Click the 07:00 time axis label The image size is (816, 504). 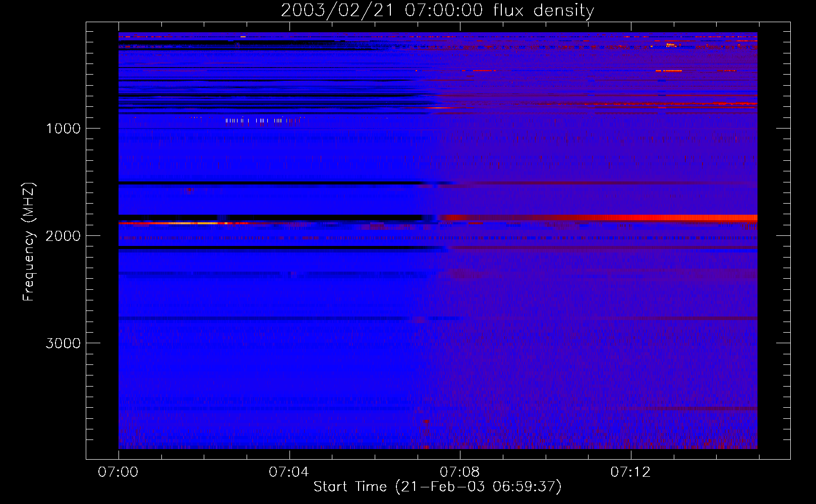[x=118, y=472]
